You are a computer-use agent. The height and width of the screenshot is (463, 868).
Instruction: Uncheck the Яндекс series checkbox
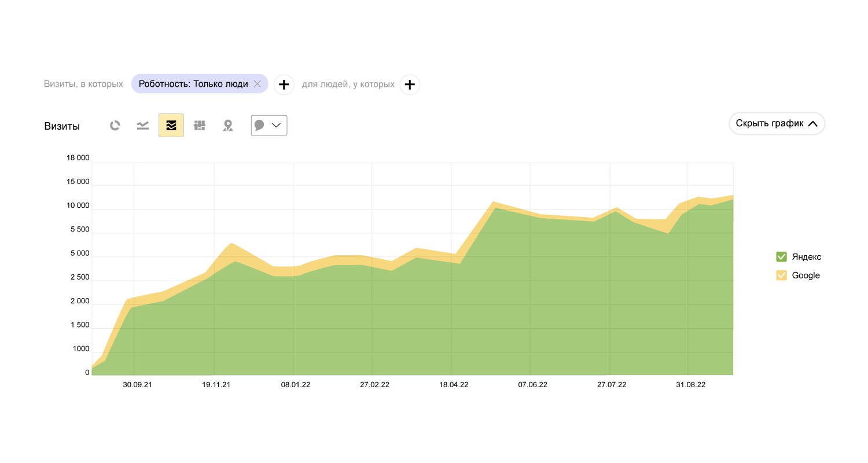pos(781,257)
